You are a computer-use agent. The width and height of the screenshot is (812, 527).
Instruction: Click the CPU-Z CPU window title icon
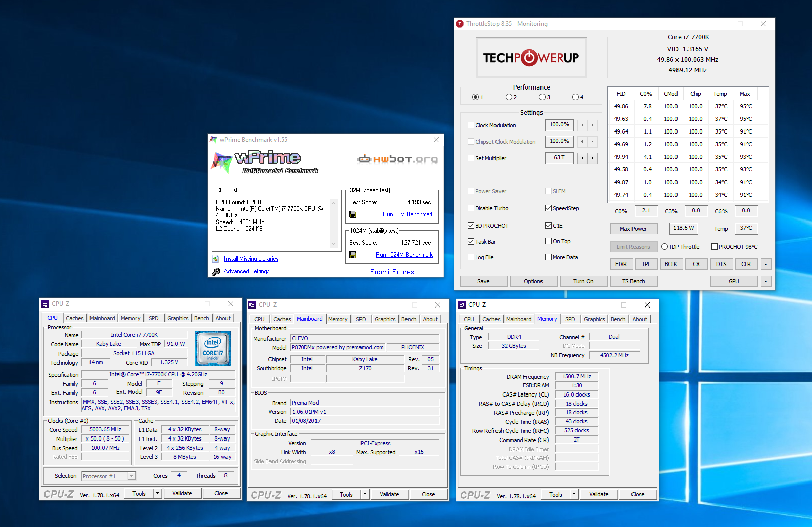[x=45, y=304]
